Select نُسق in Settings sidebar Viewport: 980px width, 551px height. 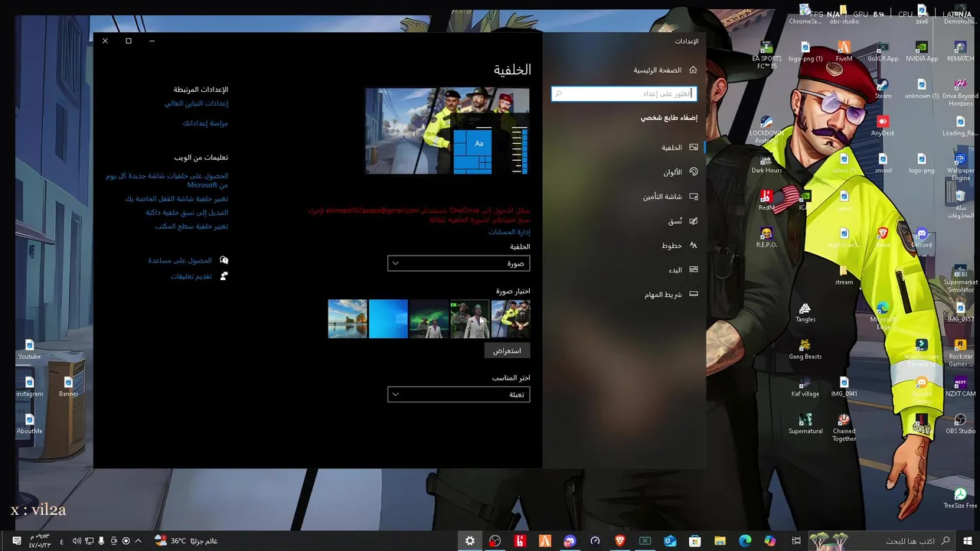point(625,221)
